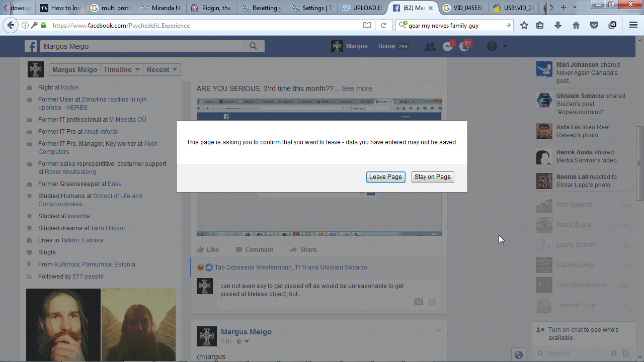Open the Share action on post

[x=303, y=250]
